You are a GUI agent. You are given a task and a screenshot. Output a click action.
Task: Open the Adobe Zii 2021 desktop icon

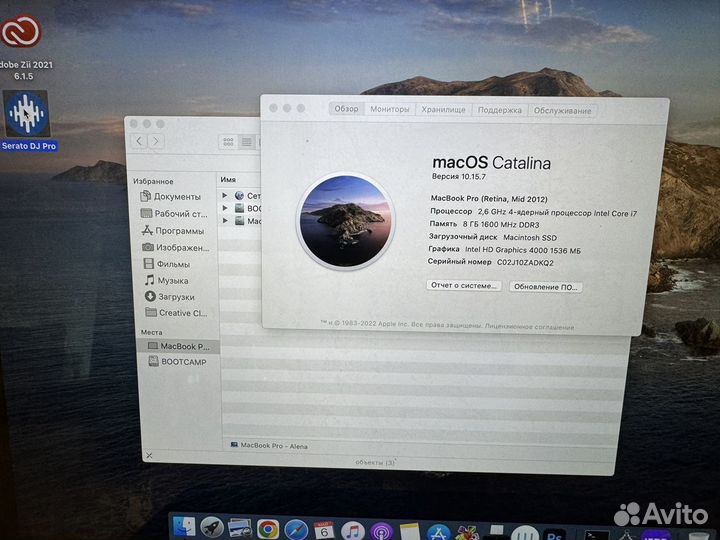(22, 31)
